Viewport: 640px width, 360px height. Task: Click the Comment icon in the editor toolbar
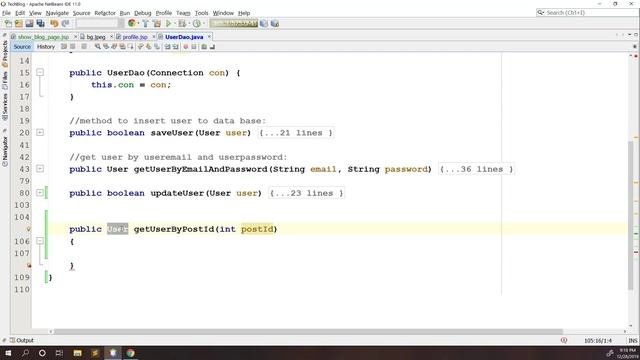click(x=204, y=47)
